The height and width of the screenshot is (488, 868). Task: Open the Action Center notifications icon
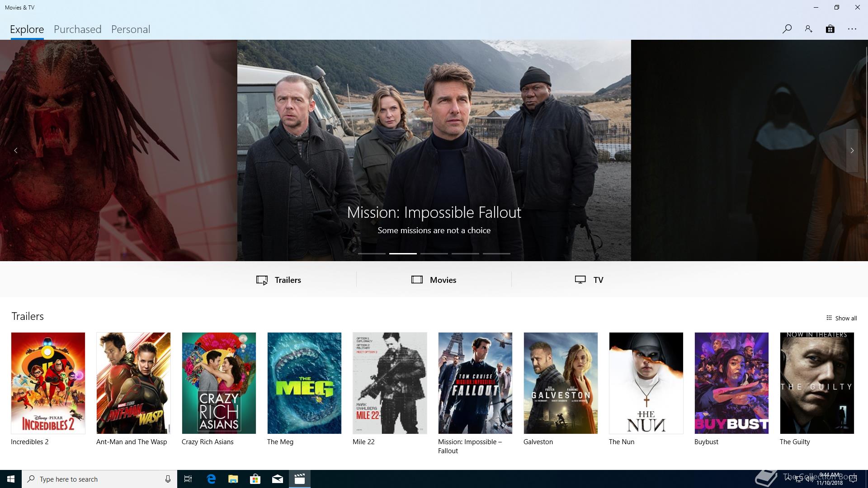tap(853, 479)
